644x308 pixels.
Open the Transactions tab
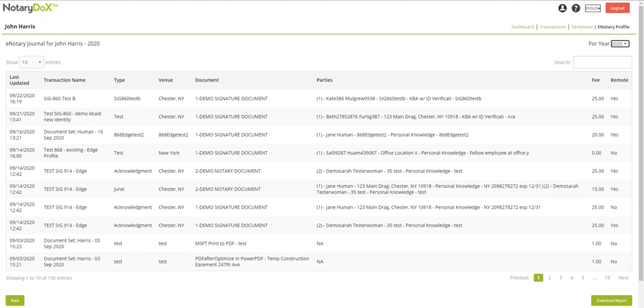coord(552,27)
